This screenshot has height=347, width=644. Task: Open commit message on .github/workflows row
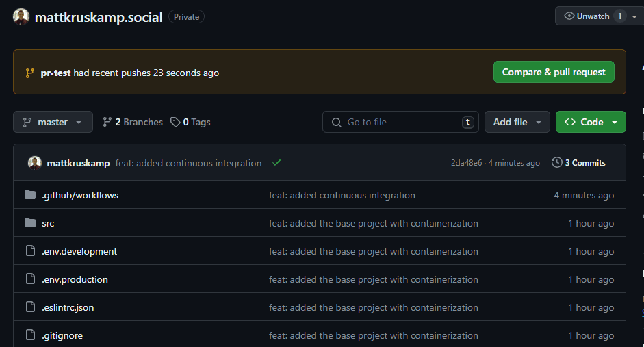[x=342, y=195]
